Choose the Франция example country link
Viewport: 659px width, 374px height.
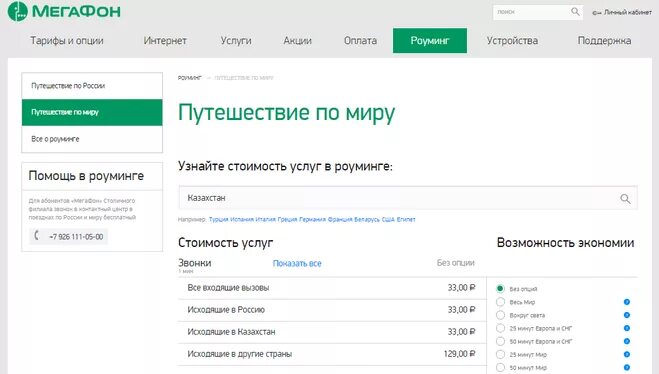(340, 219)
